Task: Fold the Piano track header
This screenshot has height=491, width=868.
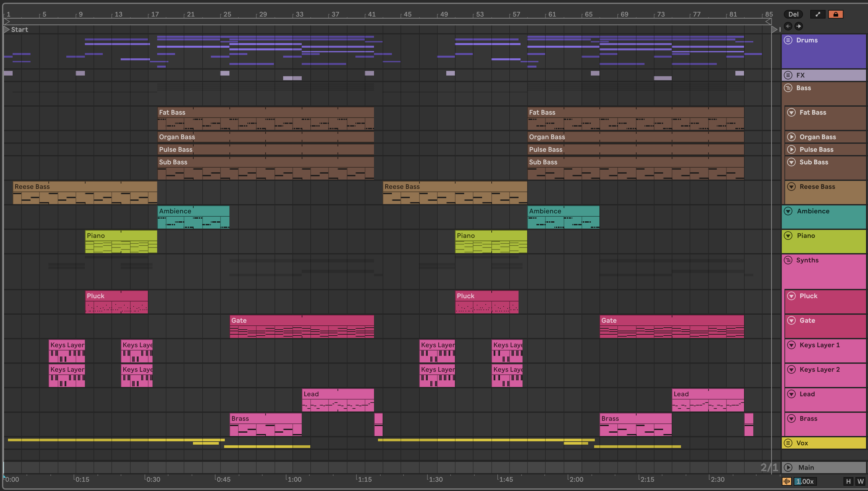Action: (788, 236)
